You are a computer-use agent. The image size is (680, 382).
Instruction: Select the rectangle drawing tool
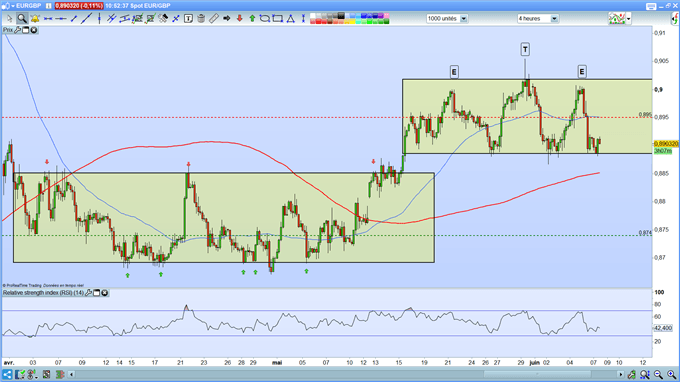click(x=277, y=19)
